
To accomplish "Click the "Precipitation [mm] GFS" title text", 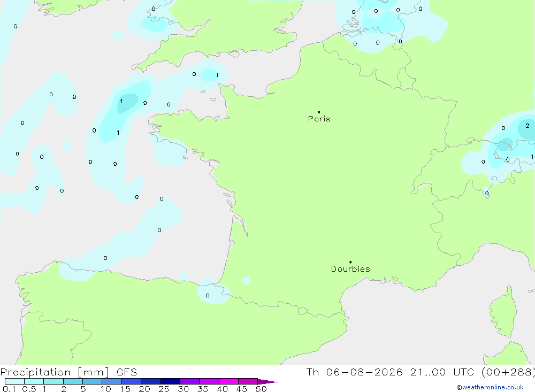I will point(68,372).
